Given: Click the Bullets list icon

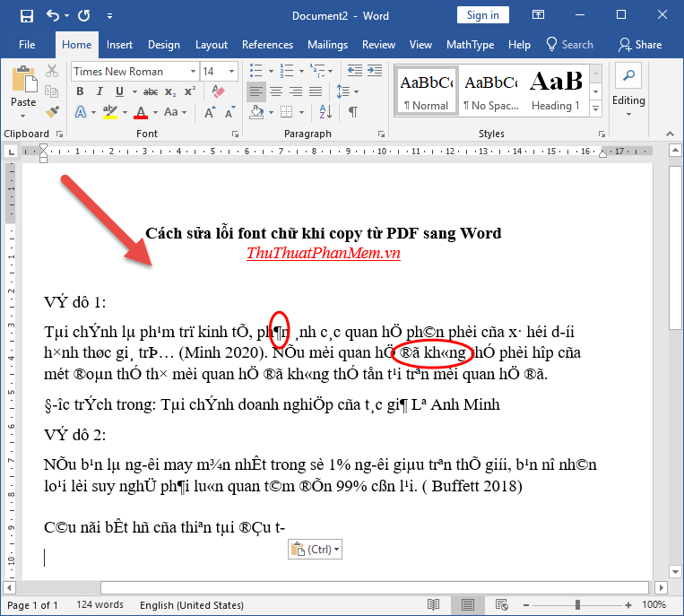Looking at the screenshot, I should pos(255,70).
